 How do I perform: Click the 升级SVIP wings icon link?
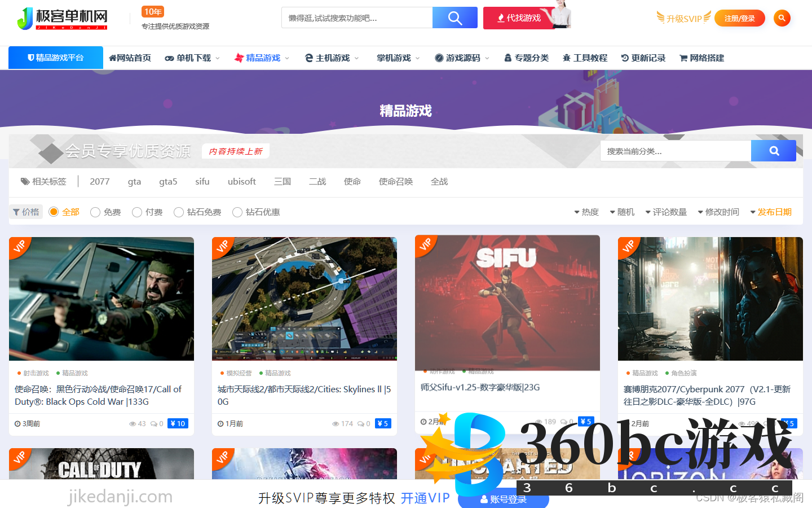(x=683, y=18)
